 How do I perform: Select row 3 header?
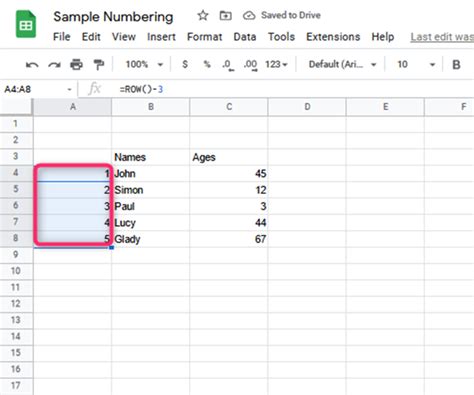pyautogui.click(x=16, y=156)
